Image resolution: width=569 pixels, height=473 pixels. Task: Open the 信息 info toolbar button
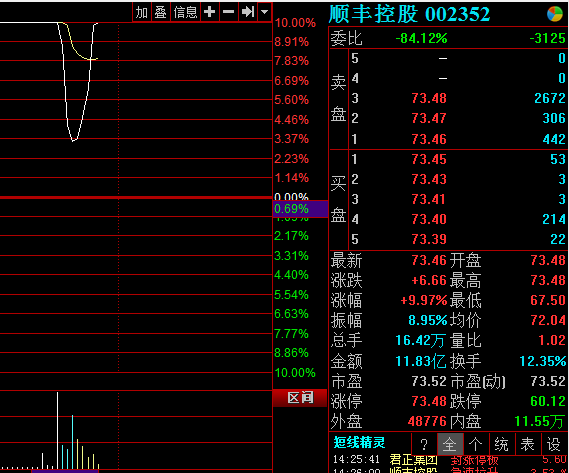point(185,12)
